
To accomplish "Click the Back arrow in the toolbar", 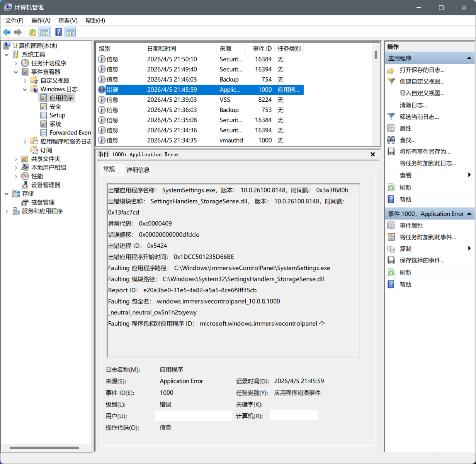I will tap(7, 32).
